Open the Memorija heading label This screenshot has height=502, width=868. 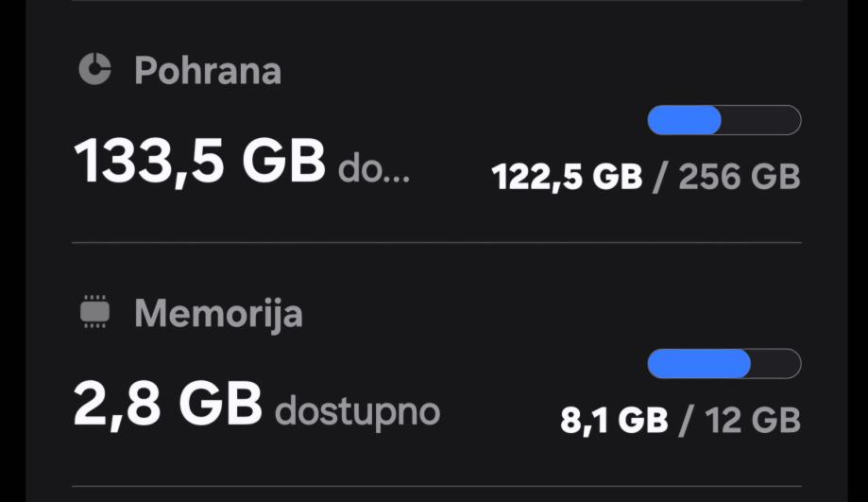click(218, 314)
